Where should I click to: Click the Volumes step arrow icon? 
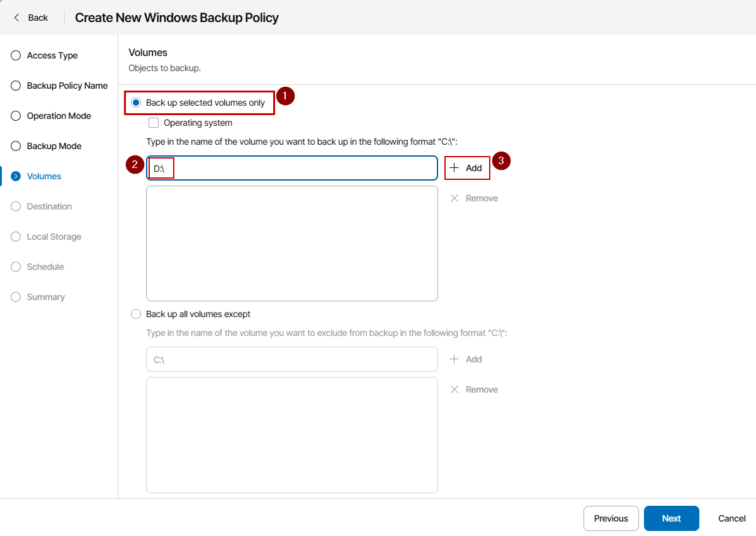coord(16,176)
